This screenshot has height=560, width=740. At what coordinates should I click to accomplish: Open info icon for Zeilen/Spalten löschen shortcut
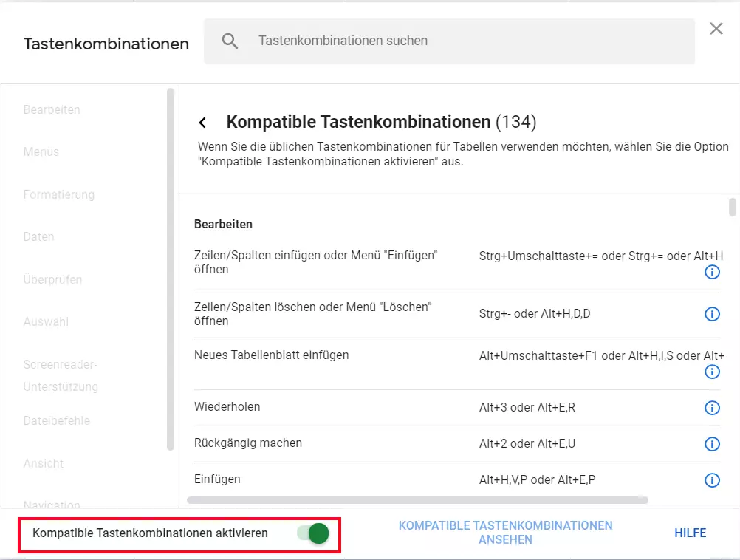tap(712, 314)
